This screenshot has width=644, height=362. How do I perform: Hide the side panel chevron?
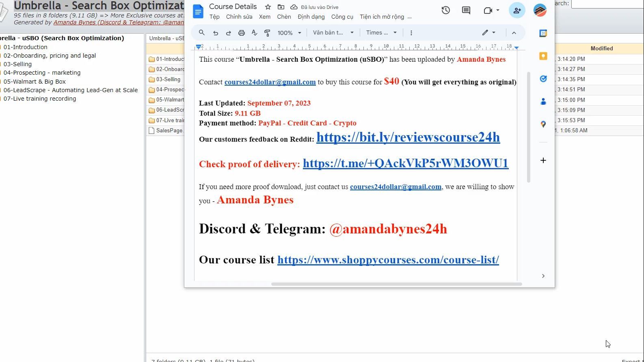[543, 276]
